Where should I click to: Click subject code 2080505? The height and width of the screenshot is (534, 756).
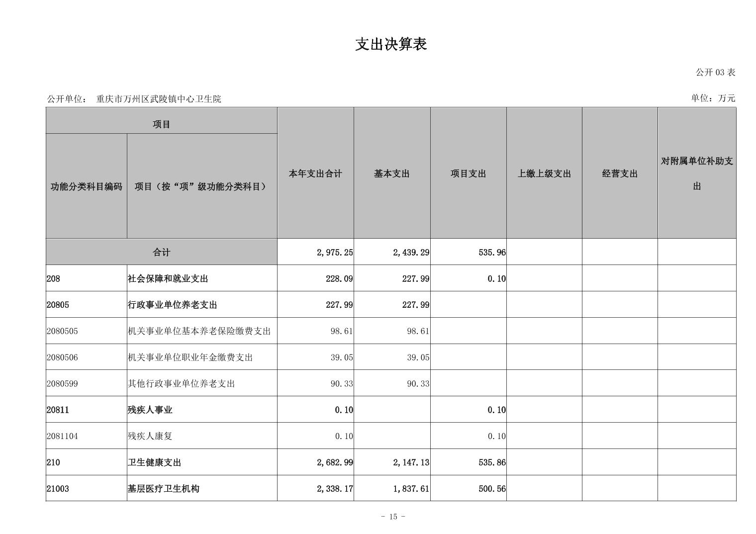coord(62,331)
